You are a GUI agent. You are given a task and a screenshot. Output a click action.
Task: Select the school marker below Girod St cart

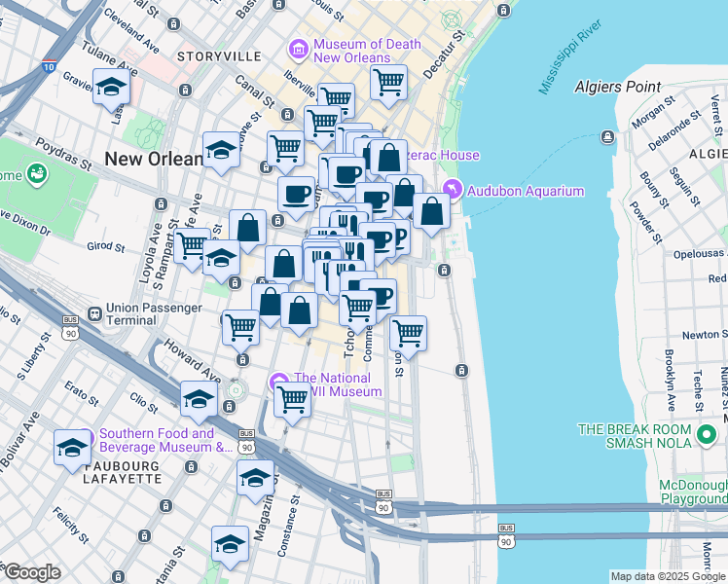click(x=222, y=261)
